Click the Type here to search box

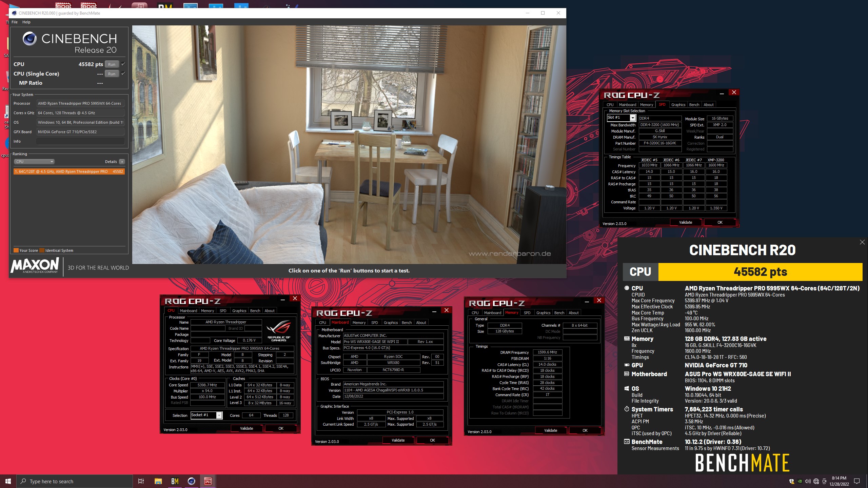(75, 481)
